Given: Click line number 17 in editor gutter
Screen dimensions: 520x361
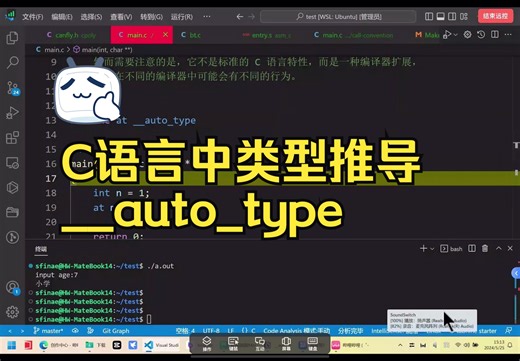Looking at the screenshot, I should click(51, 179).
